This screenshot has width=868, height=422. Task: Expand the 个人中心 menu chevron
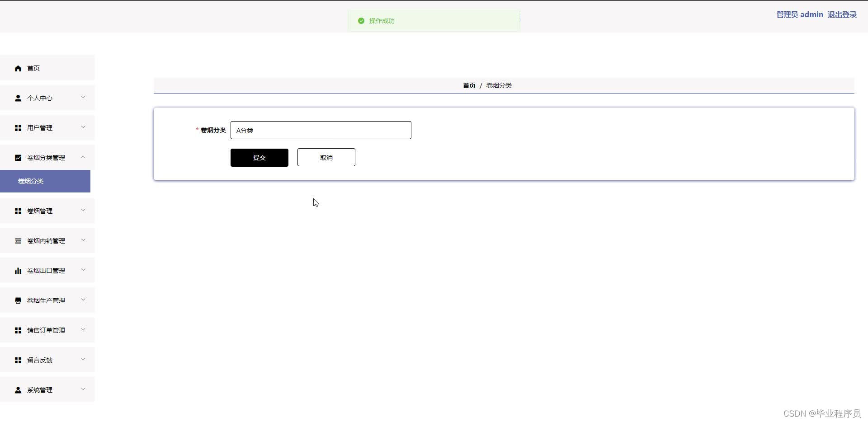(83, 97)
